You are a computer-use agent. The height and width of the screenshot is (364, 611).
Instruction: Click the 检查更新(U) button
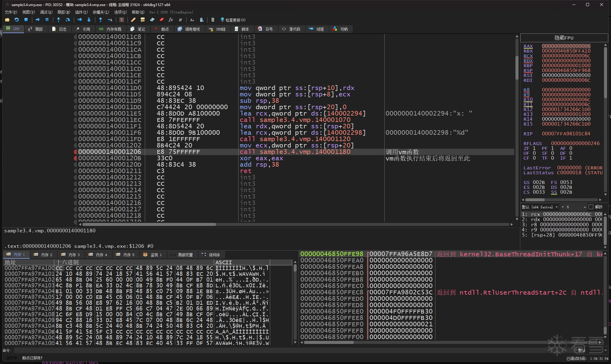point(233,20)
